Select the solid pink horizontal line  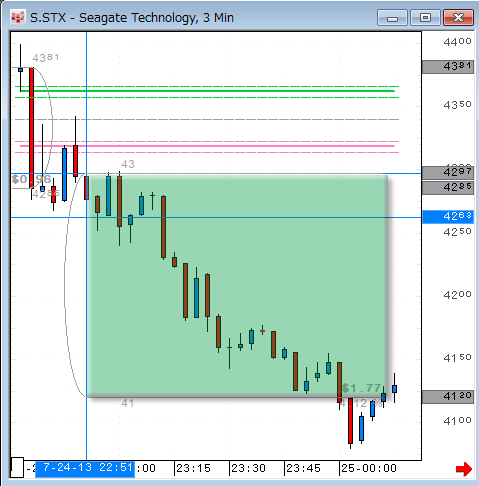click(207, 146)
